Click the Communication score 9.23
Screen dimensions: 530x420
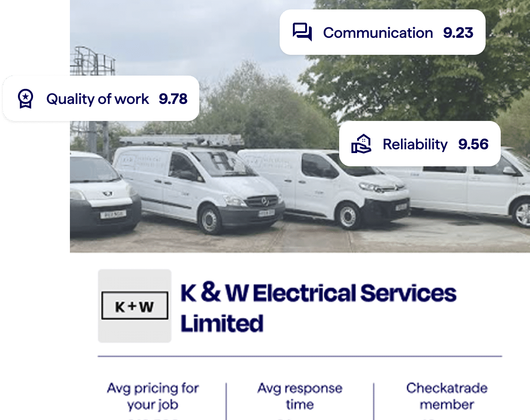coord(458,33)
